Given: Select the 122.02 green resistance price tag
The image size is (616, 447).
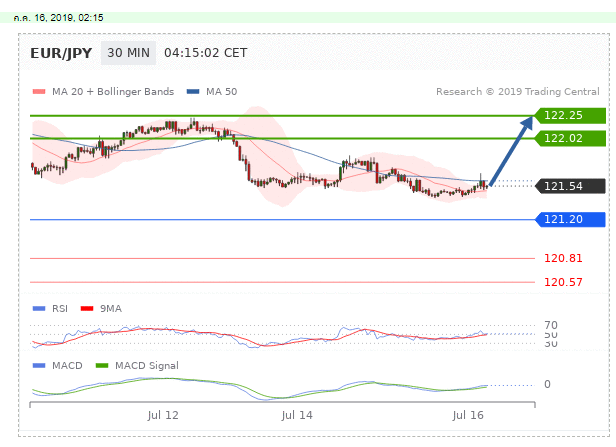Looking at the screenshot, I should [x=571, y=138].
